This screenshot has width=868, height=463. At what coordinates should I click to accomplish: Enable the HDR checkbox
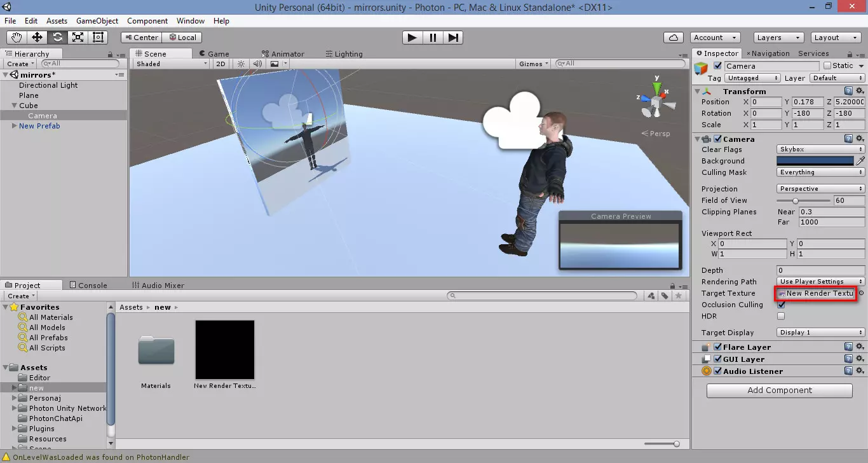(781, 316)
